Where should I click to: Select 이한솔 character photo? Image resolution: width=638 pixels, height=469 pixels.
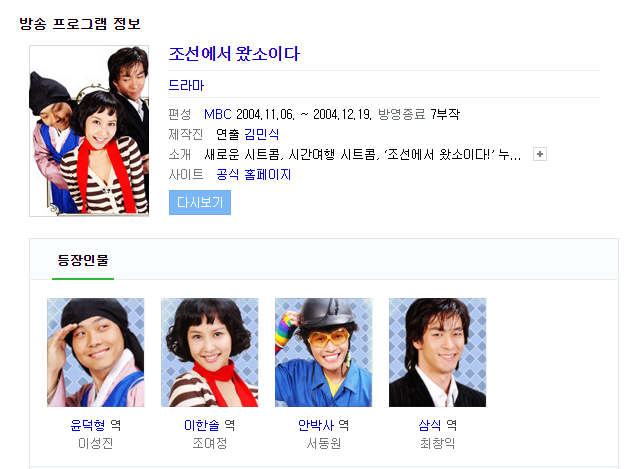tap(210, 352)
